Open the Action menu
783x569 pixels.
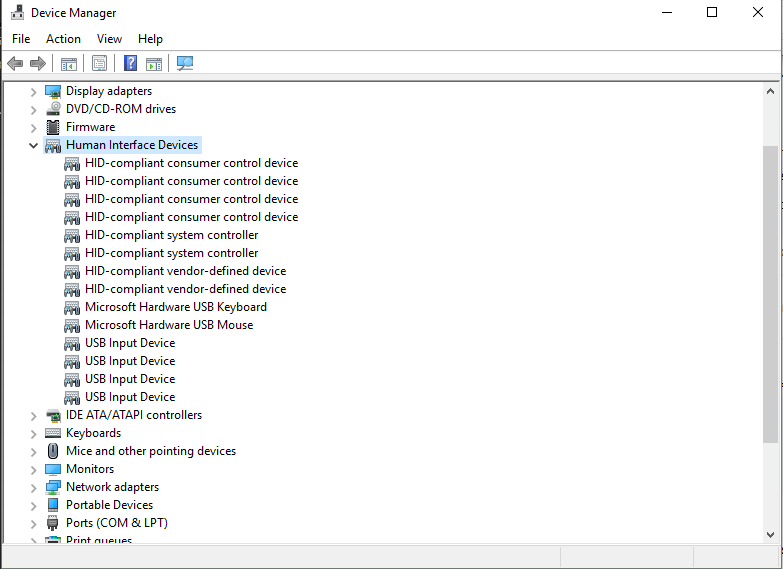(x=63, y=39)
